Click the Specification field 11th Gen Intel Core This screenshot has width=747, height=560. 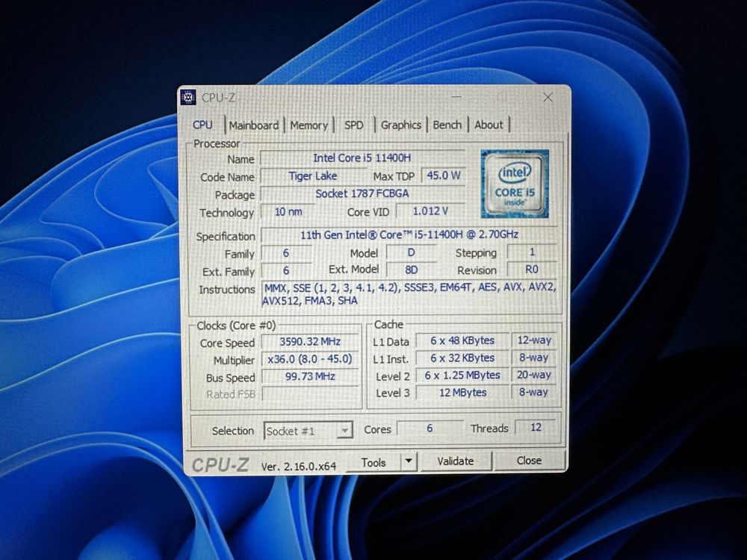pos(409,234)
